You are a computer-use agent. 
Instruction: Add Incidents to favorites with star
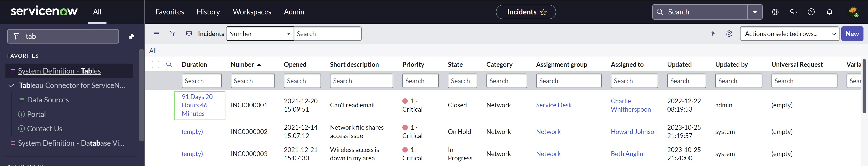tap(543, 12)
